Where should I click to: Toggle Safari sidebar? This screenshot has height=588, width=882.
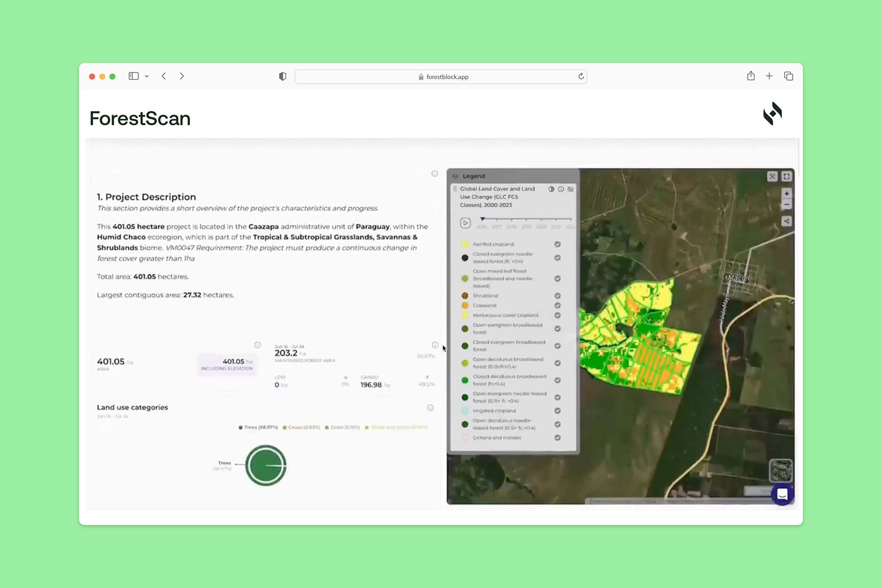click(134, 76)
